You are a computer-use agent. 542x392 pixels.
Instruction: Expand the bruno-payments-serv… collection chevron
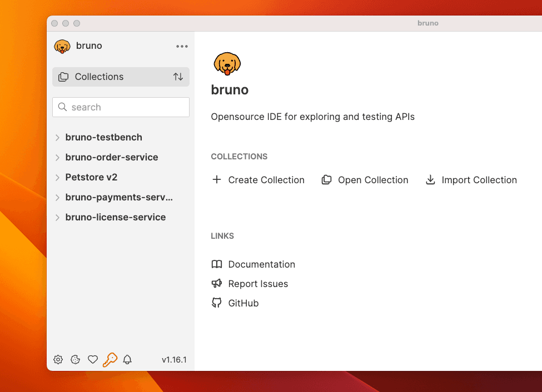[x=57, y=198]
